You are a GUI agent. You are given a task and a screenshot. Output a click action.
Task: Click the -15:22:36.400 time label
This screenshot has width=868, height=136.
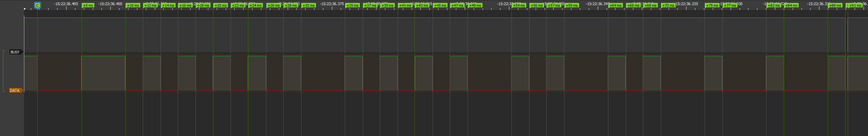(x=110, y=4)
